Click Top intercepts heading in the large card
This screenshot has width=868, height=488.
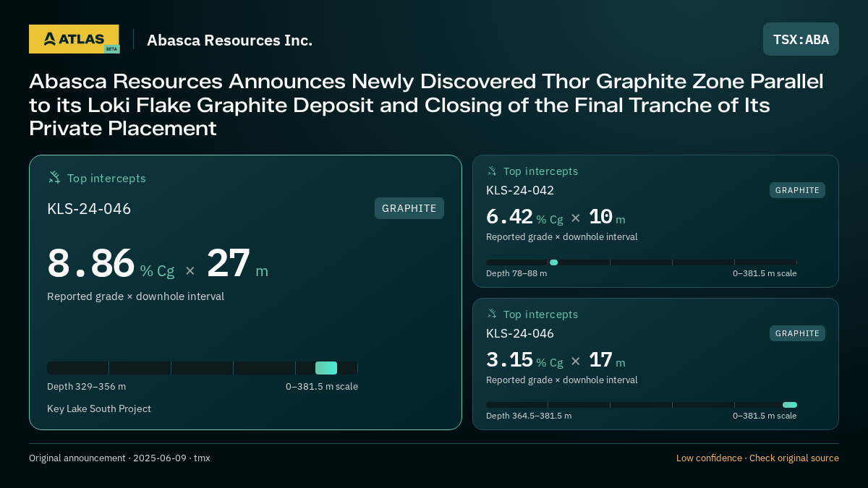pos(106,178)
